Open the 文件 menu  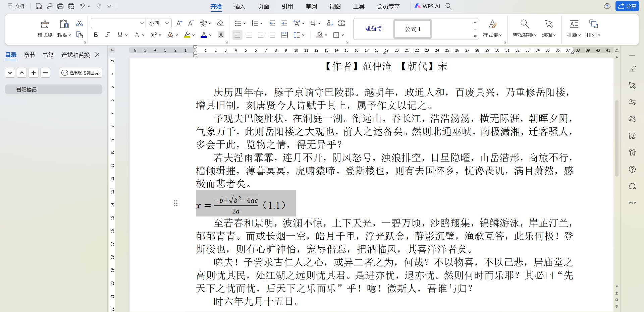(17, 6)
